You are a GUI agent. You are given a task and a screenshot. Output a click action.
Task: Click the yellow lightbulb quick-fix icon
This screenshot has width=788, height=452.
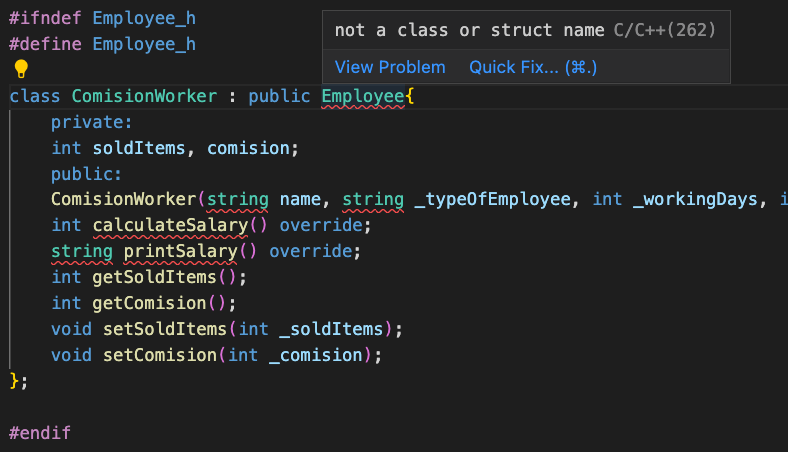pos(21,69)
